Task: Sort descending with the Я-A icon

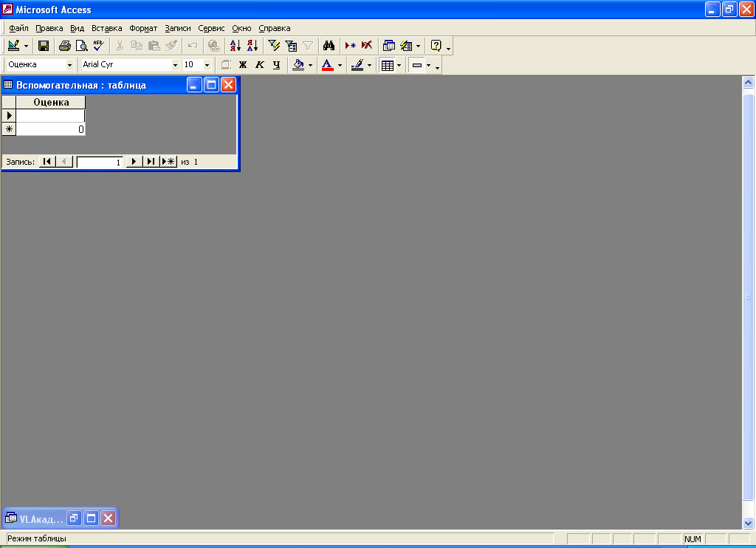Action: tap(252, 46)
